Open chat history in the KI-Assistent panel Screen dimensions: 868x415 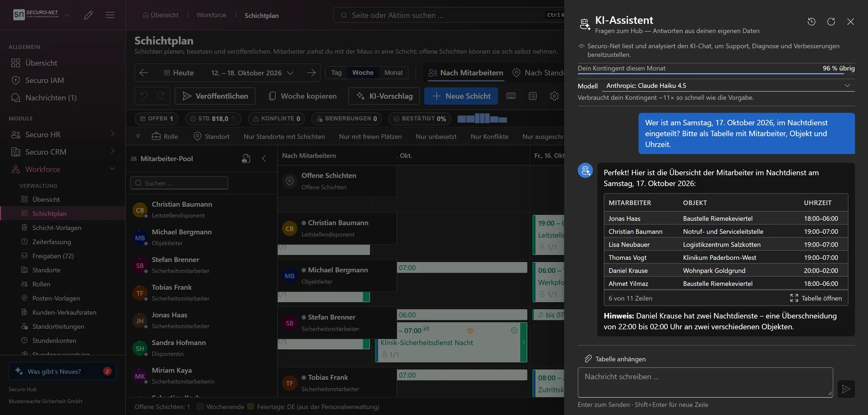click(x=812, y=21)
